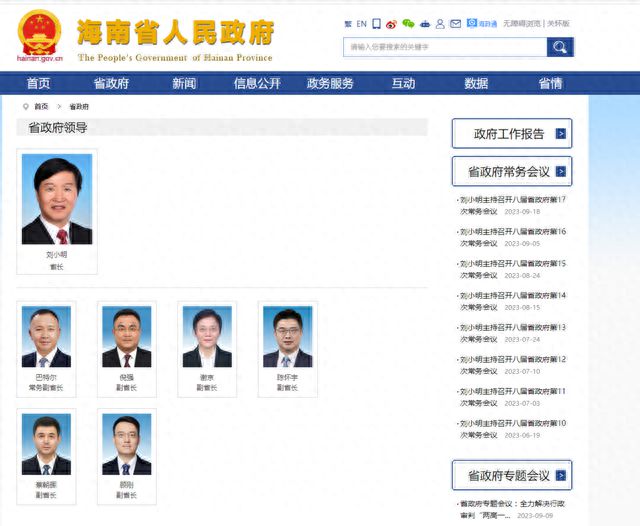Expand 省政府常务会议 arrow button
Image resolution: width=640 pixels, height=526 pixels.
click(561, 171)
